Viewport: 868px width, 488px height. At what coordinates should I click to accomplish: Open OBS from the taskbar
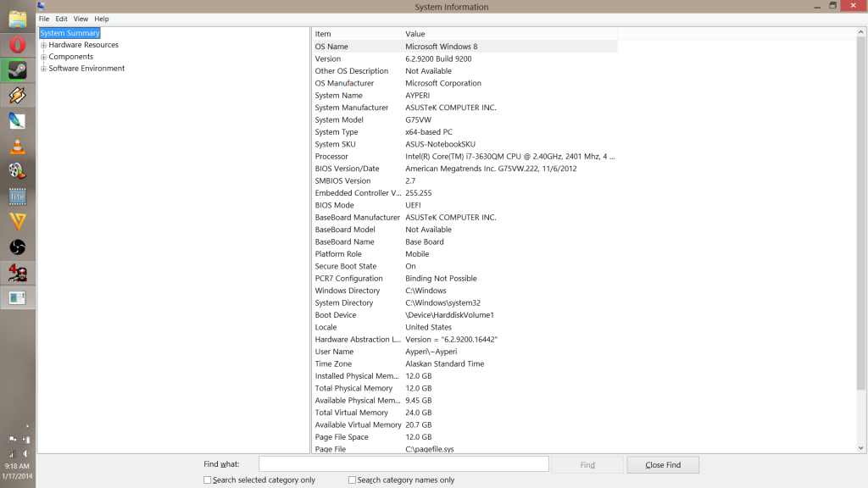17,247
